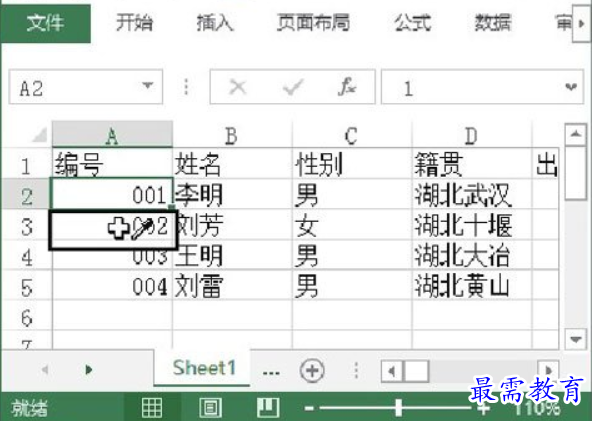Screen dimensions: 592x421
Task: Select column C header
Action: coord(352,135)
